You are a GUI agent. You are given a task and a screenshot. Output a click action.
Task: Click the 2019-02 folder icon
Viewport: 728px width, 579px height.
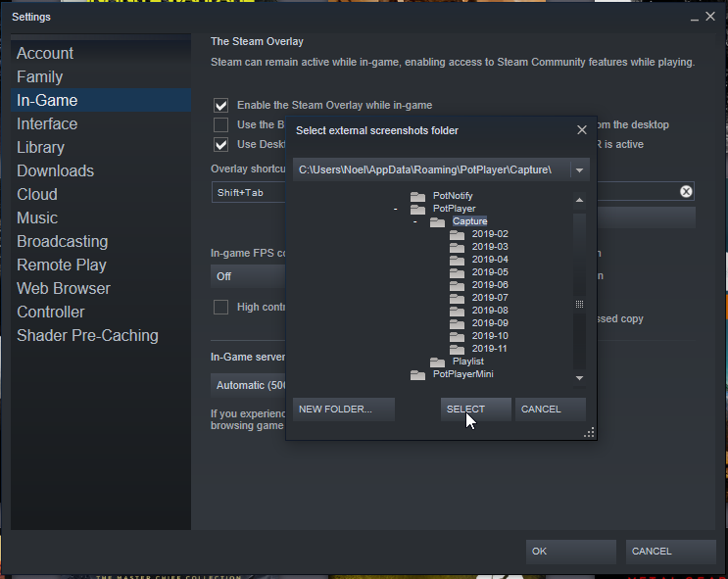point(457,234)
